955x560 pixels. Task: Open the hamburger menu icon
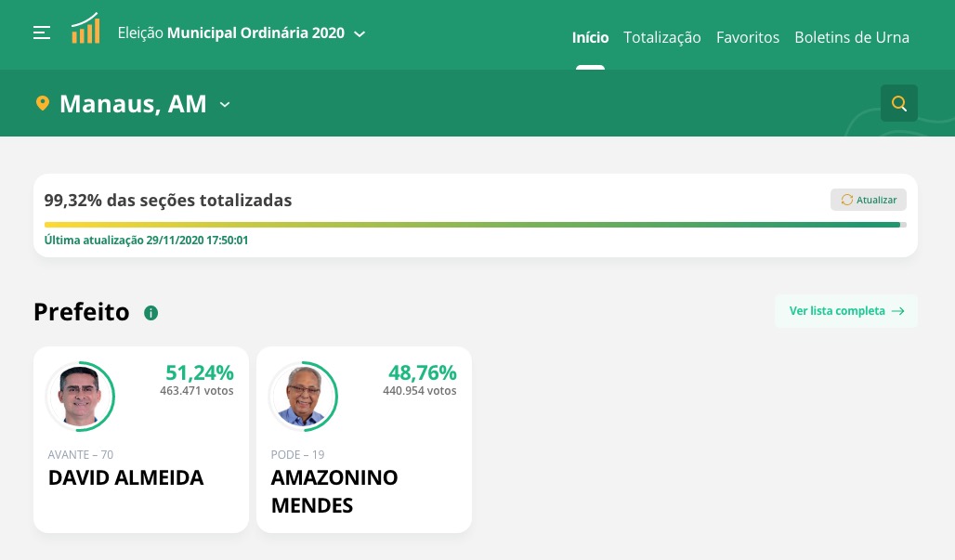click(x=42, y=33)
